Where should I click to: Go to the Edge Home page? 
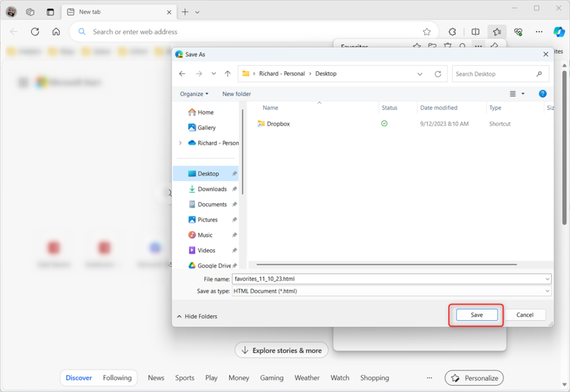56,32
